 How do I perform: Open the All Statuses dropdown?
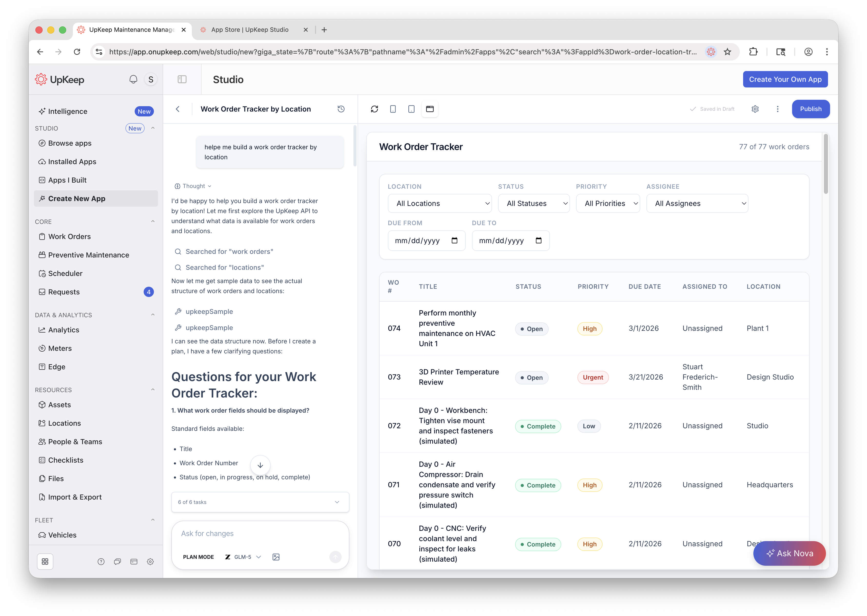534,203
